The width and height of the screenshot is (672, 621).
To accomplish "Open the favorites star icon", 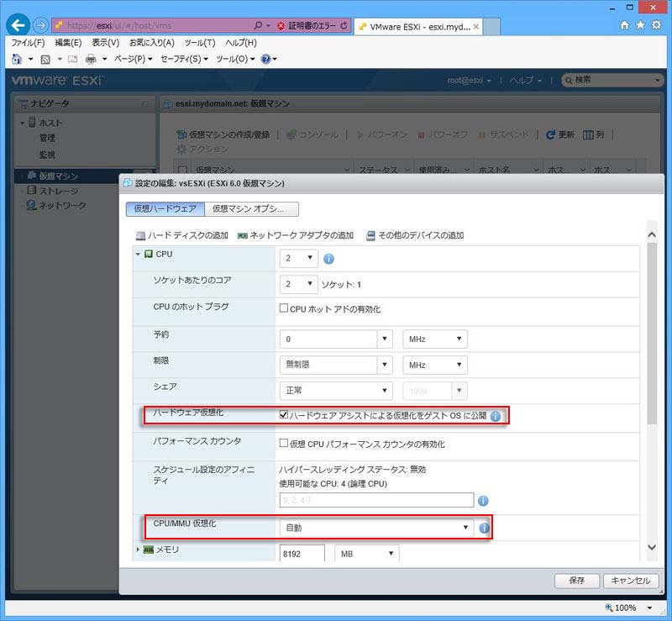I will (x=640, y=25).
